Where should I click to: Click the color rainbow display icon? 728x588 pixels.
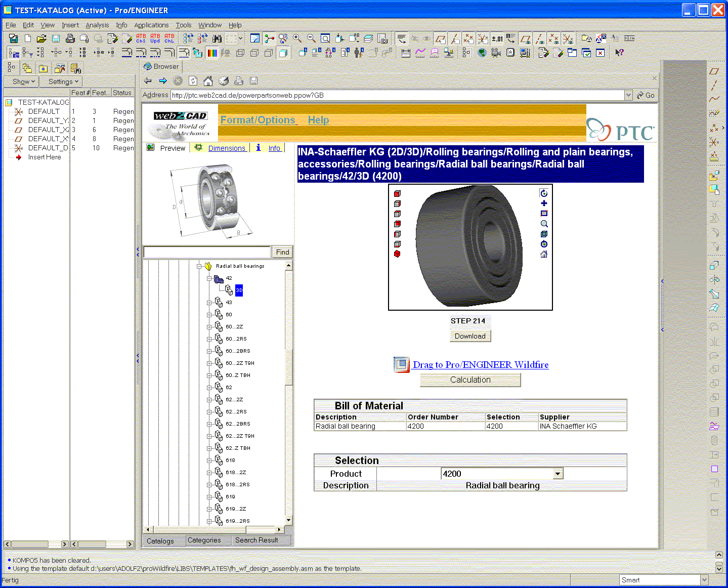(212, 53)
